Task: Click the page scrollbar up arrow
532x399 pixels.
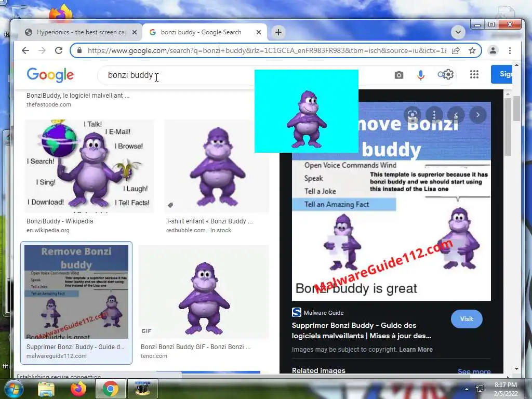Action: click(x=516, y=65)
